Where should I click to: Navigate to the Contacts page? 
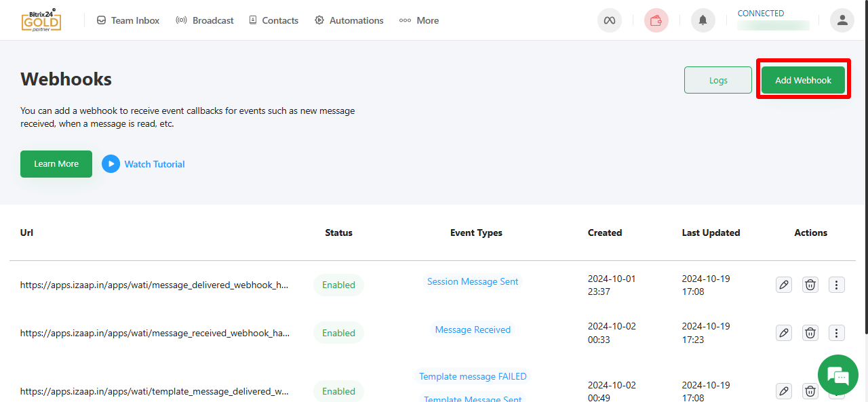tap(273, 20)
